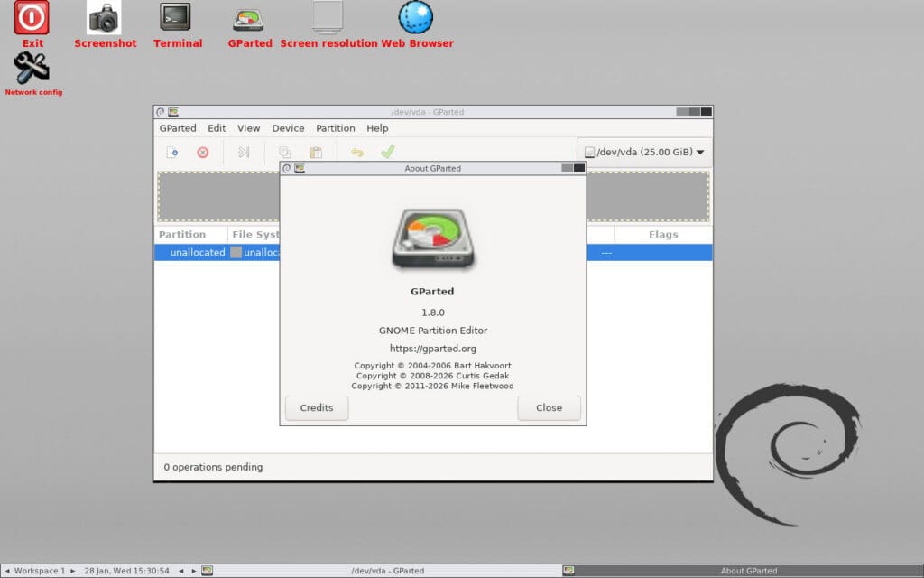Image resolution: width=924 pixels, height=578 pixels.
Task: Select the New Partition toolbar icon
Action: 173,152
